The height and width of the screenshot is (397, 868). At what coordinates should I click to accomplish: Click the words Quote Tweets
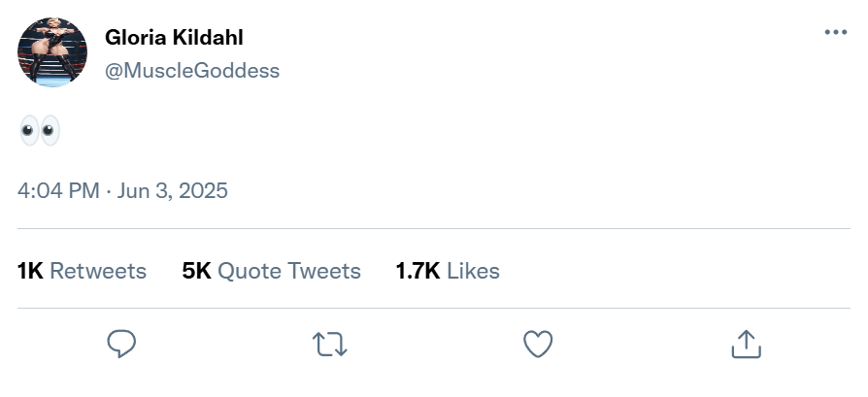(x=289, y=271)
